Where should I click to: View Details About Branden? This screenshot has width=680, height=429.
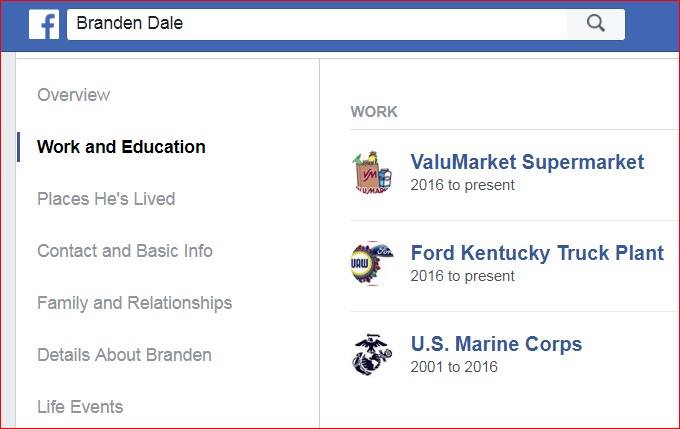[x=124, y=355]
